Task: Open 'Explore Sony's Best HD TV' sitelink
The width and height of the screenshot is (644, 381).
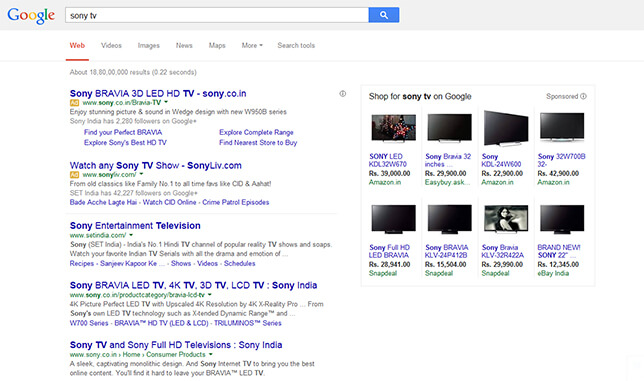Action: click(x=125, y=142)
